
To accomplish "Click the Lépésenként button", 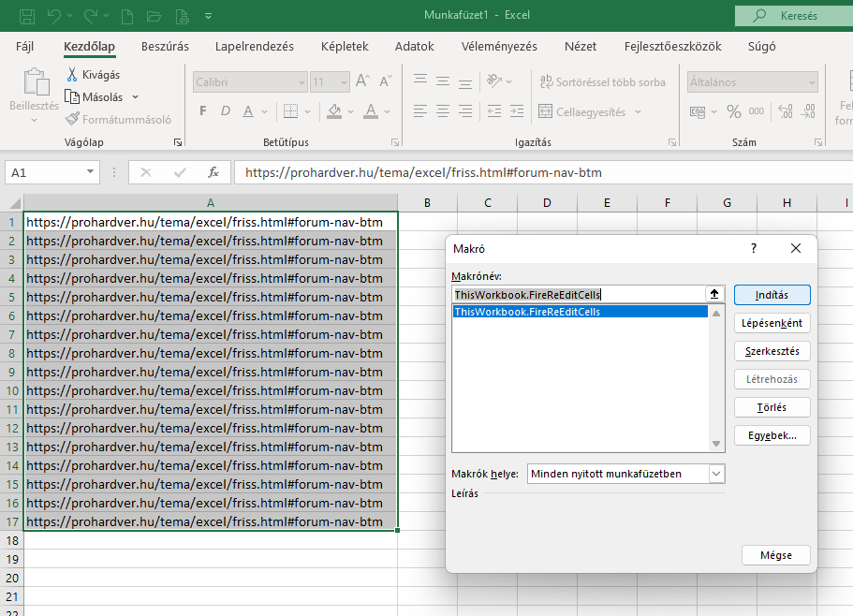I will [x=772, y=323].
